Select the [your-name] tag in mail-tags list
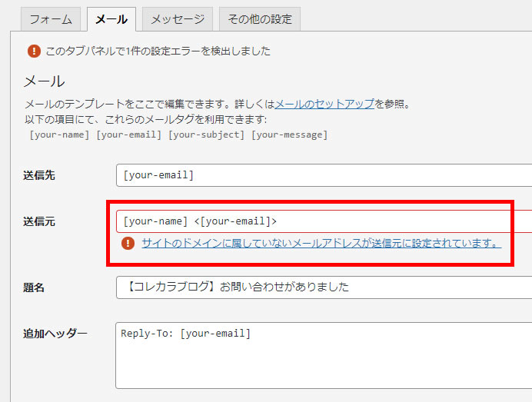This screenshot has width=532, height=402. 58,135
